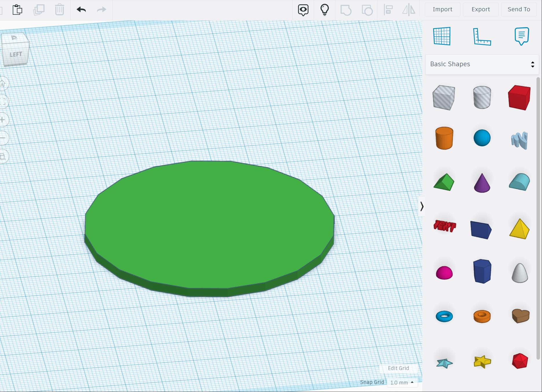This screenshot has height=392, width=542.
Task: Add a note annotation
Action: 521,37
